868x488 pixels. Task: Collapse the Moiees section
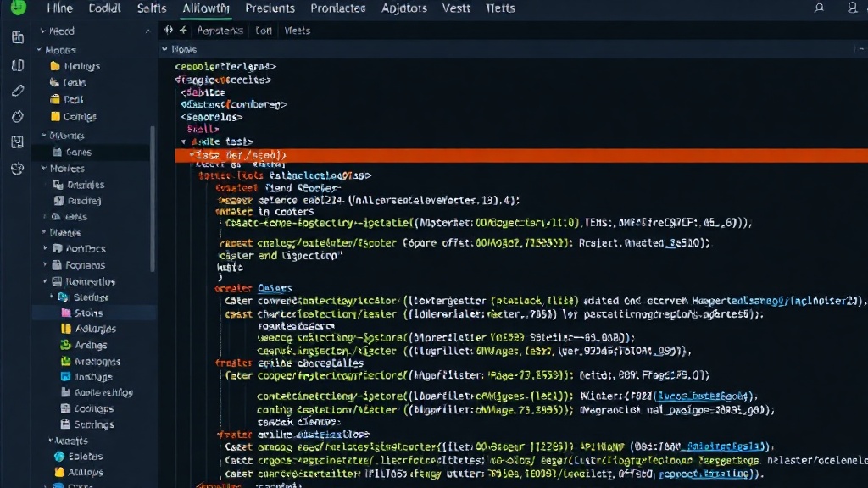(44, 168)
